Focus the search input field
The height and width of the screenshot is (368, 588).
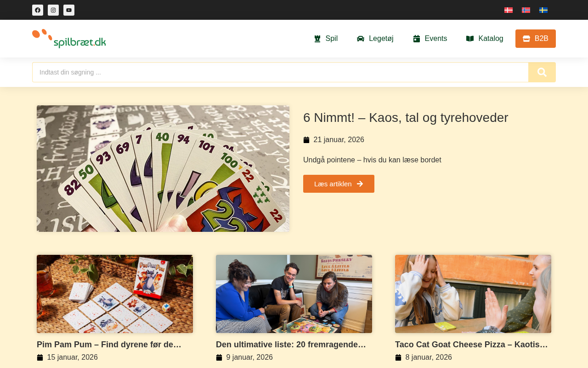tap(280, 72)
